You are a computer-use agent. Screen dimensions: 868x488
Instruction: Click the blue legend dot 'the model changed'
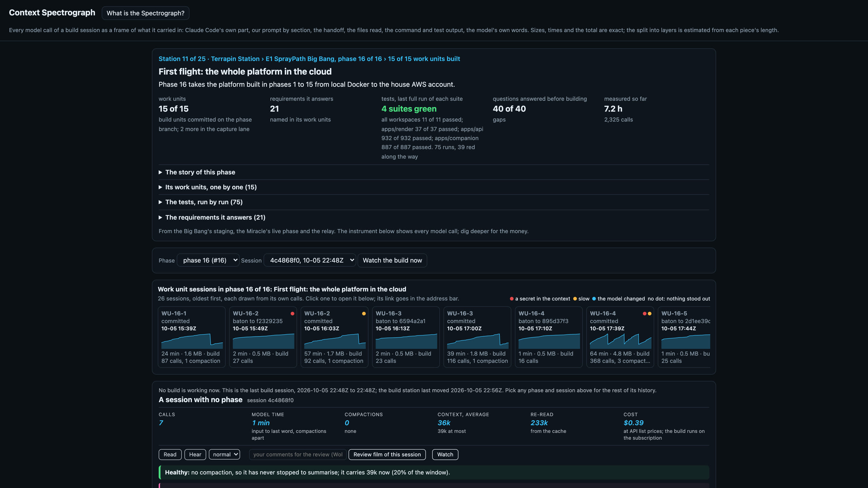point(594,299)
